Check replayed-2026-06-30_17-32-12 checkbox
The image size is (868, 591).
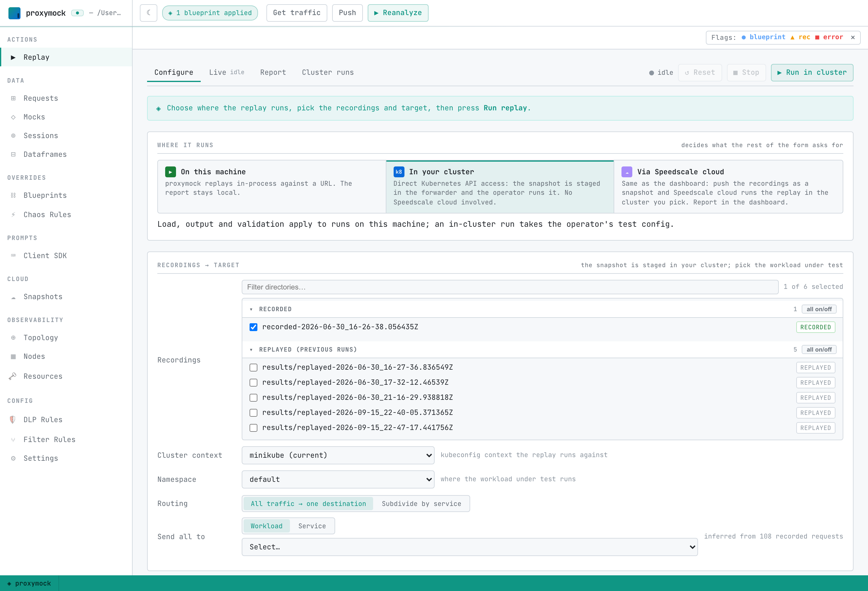253,383
